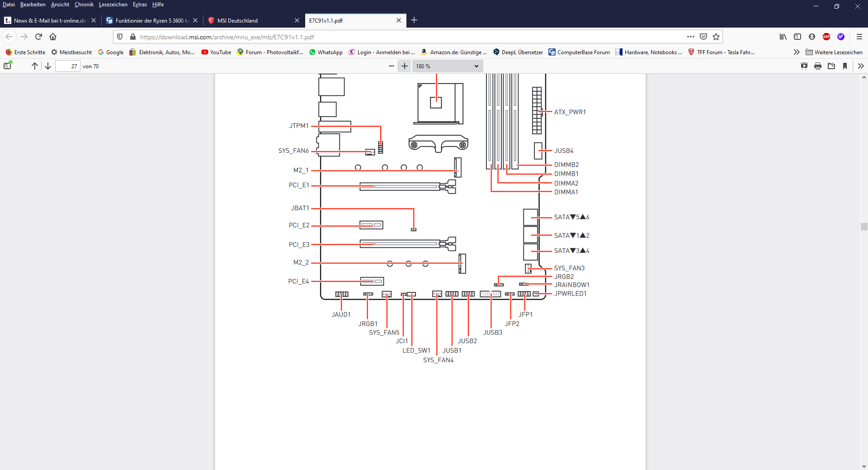Click the scrollbar down arrow

tap(864, 466)
